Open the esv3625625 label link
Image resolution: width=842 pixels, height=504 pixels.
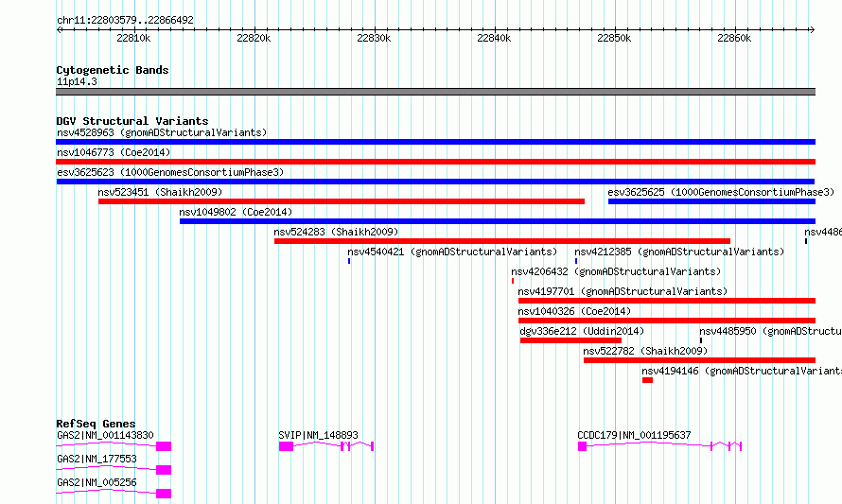(x=721, y=192)
